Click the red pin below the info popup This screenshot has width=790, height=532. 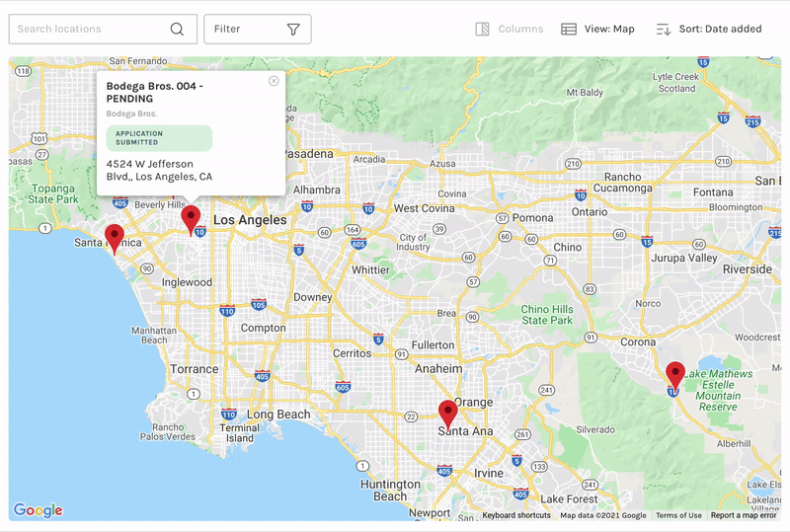point(191,220)
